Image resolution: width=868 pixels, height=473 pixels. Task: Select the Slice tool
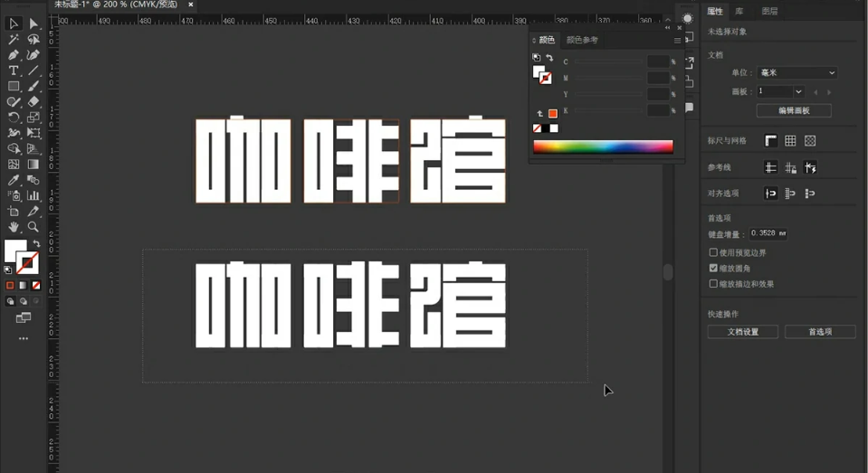coord(33,212)
